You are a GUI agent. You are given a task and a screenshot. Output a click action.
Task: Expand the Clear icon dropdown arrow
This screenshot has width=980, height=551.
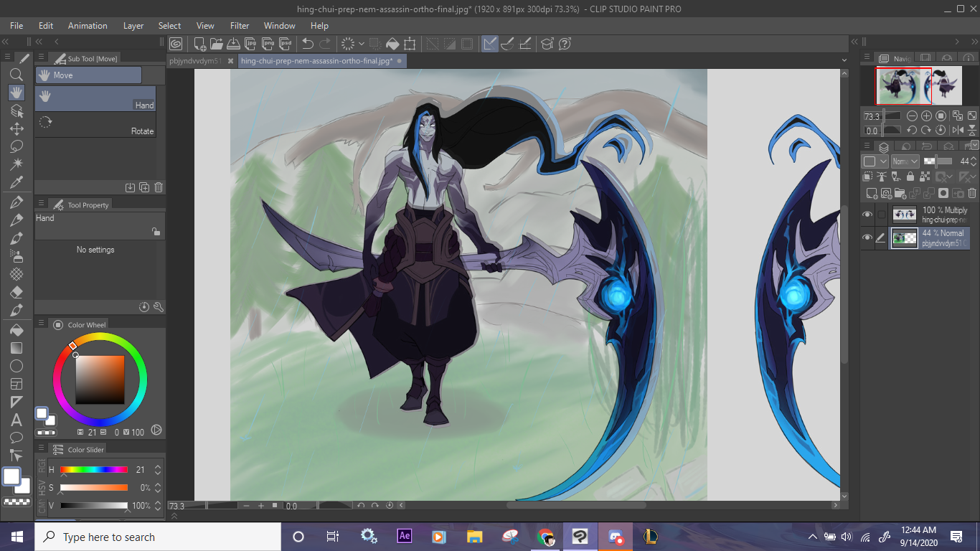click(x=362, y=44)
